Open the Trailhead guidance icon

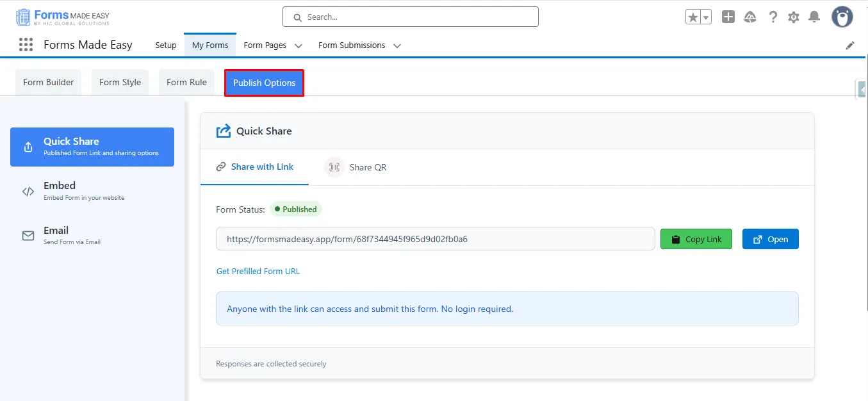click(x=750, y=17)
